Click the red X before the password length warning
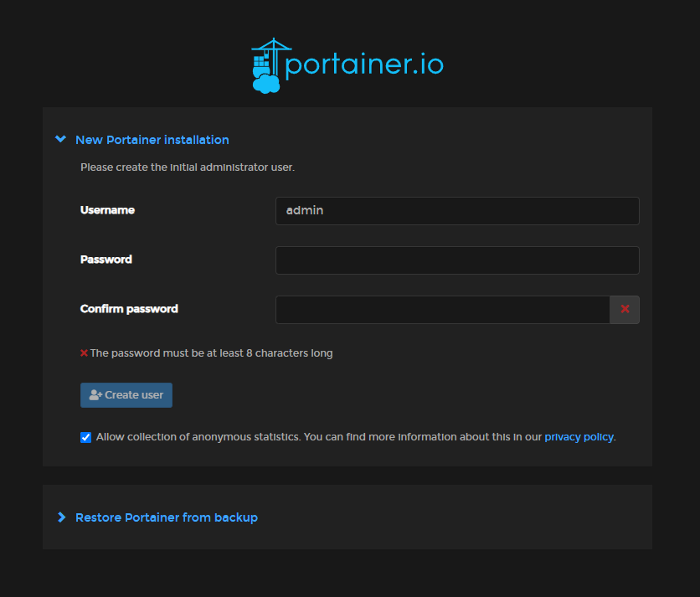The width and height of the screenshot is (700, 597). pyautogui.click(x=84, y=353)
